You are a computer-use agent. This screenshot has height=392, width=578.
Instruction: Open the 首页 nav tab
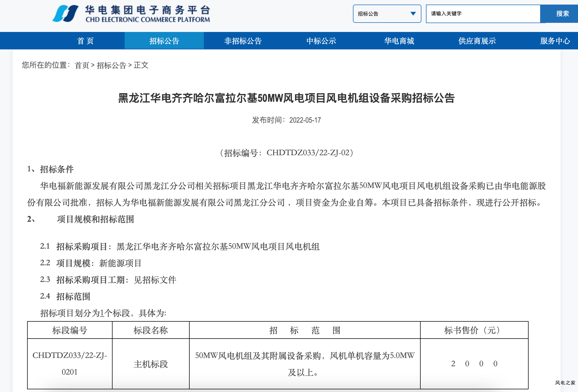coord(85,41)
